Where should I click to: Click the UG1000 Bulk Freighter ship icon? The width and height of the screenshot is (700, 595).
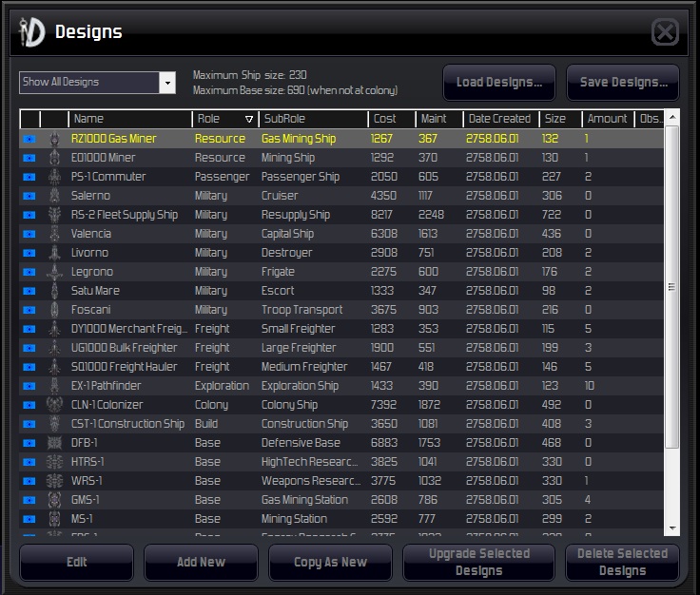point(54,348)
